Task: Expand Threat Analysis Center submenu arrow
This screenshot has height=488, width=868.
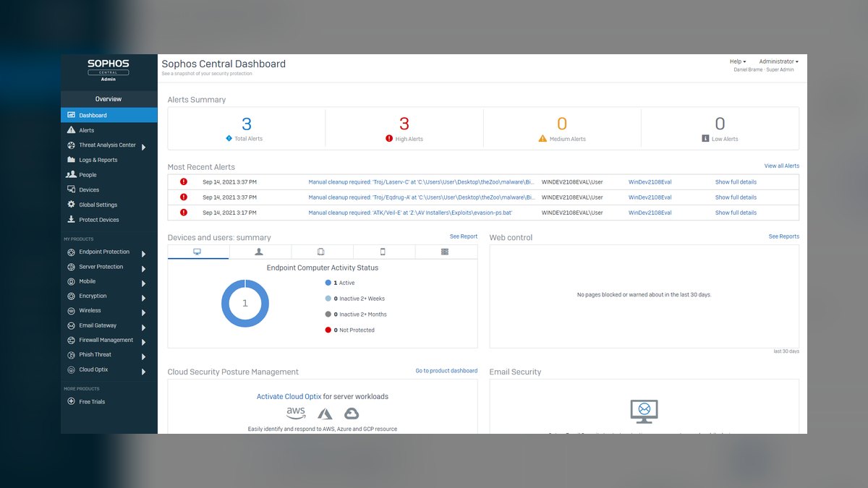Action: (x=144, y=147)
